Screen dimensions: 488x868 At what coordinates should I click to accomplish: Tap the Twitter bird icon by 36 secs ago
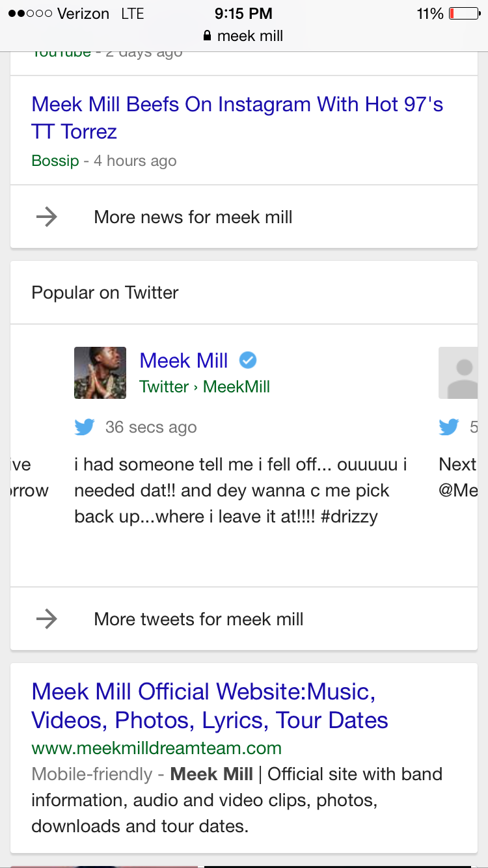tap(85, 427)
